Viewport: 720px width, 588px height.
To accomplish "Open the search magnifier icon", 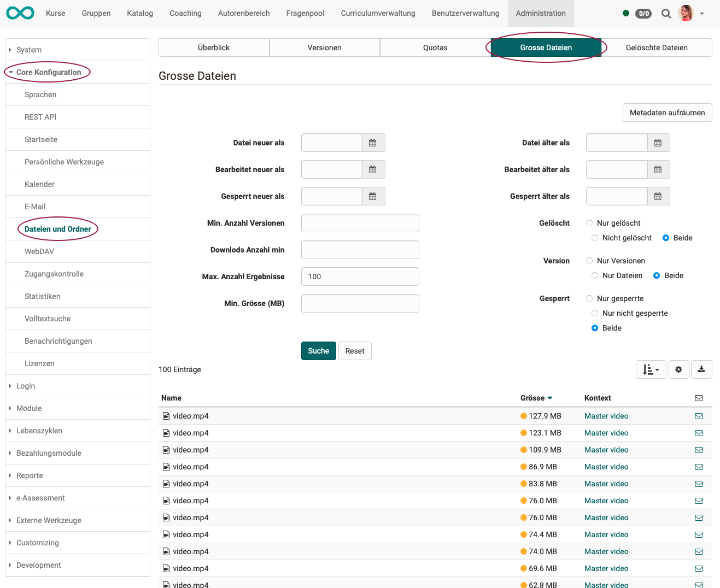I will 666,14.
